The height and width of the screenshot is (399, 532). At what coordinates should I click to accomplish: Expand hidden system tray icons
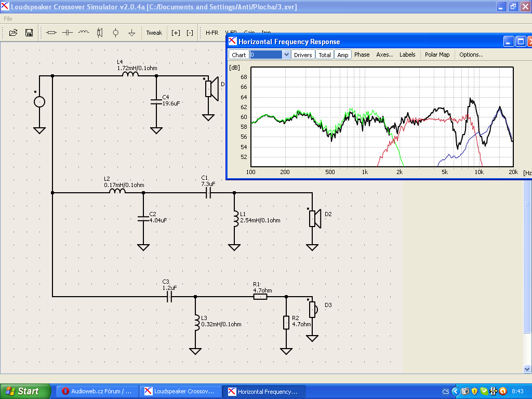coord(455,391)
